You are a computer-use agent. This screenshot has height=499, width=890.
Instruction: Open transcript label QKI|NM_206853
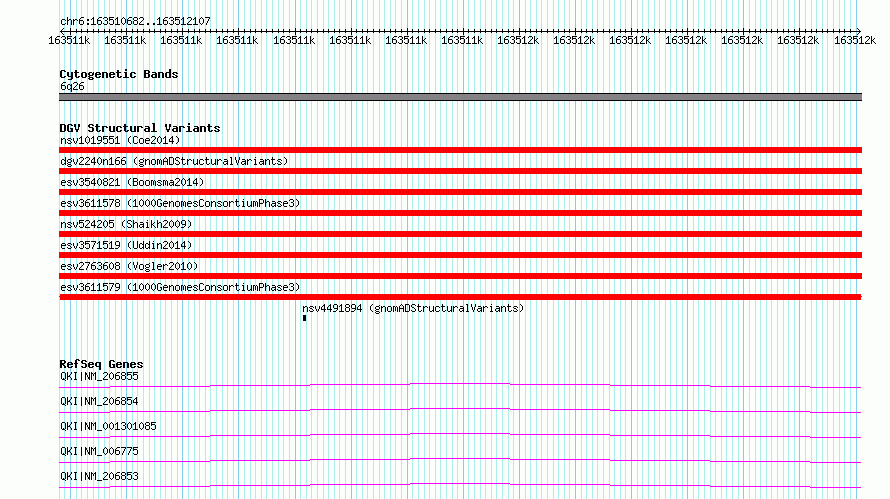click(99, 476)
